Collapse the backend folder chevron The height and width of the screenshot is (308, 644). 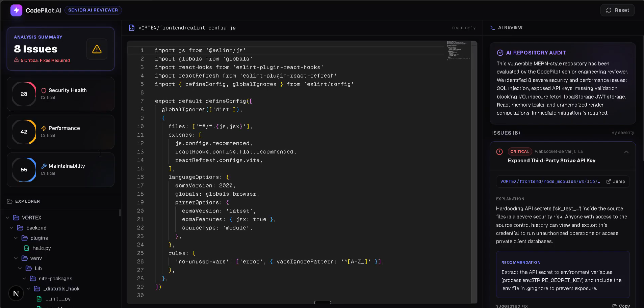click(x=11, y=228)
